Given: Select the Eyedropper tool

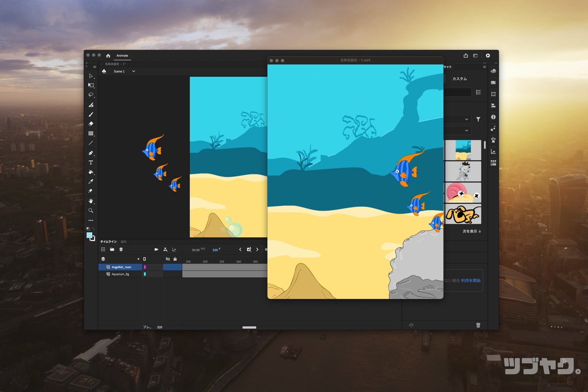Looking at the screenshot, I should [91, 182].
